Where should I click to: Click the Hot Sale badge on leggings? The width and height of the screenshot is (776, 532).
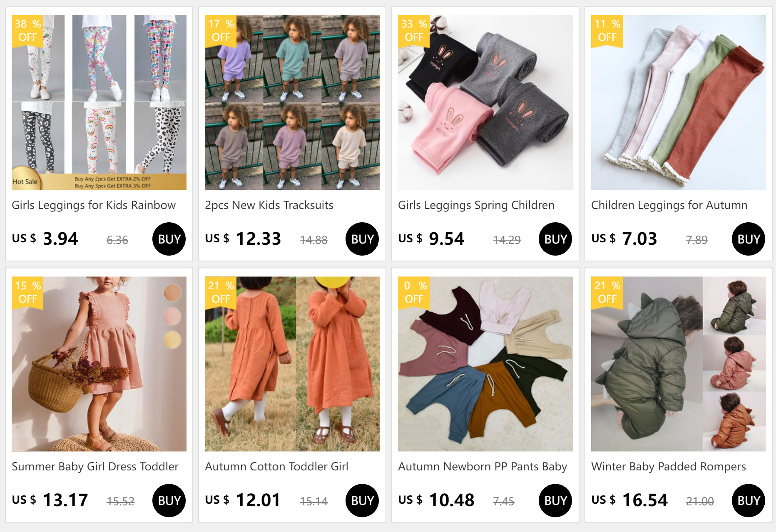[x=25, y=181]
